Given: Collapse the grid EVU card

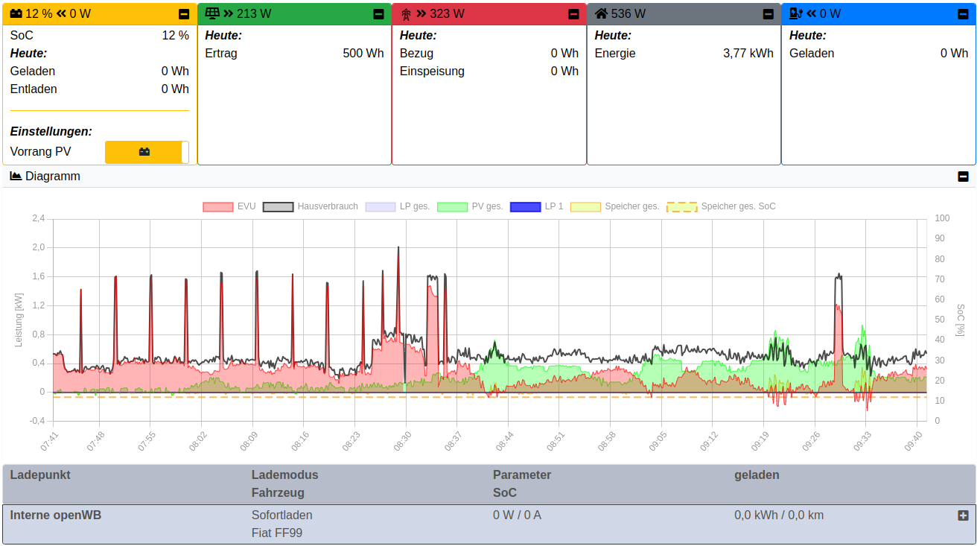Looking at the screenshot, I should pyautogui.click(x=573, y=14).
